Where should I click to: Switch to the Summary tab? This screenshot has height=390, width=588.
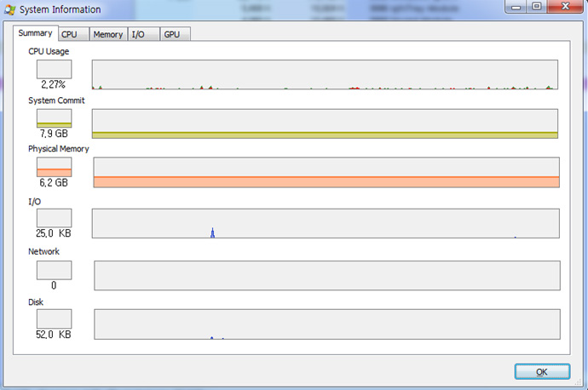click(x=35, y=33)
